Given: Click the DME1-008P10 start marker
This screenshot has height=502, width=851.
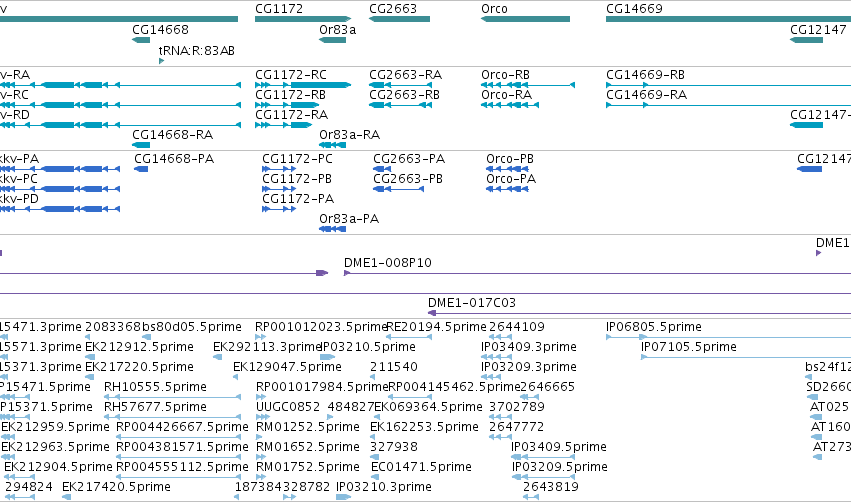Looking at the screenshot, I should [347, 273].
